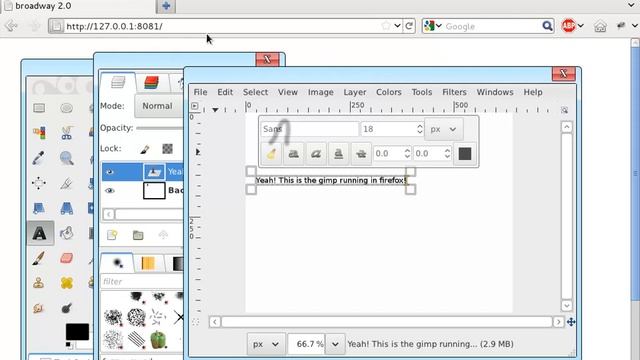The width and height of the screenshot is (640, 360).
Task: Clear text style with broom icon
Action: 271,154
